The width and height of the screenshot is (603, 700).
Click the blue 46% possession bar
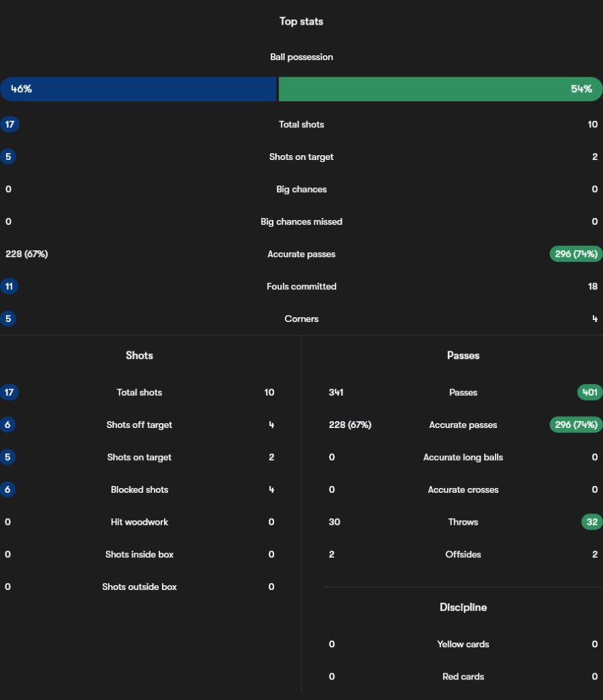(138, 89)
